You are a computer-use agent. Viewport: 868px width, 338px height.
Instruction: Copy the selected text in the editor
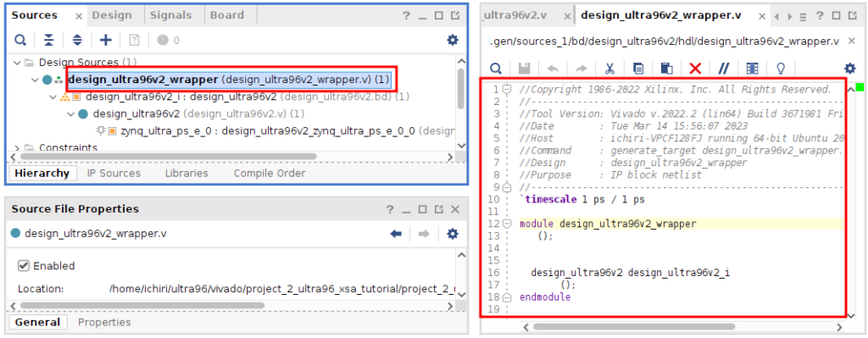coord(638,69)
